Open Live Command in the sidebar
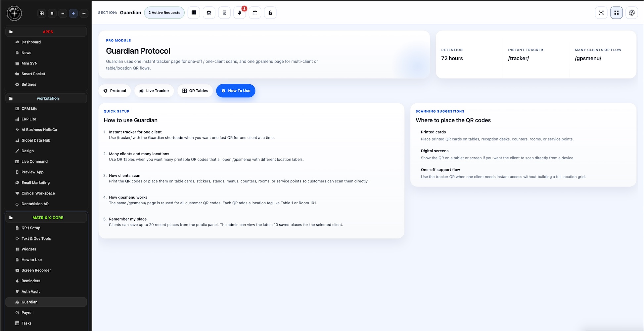The height and width of the screenshot is (331, 644). tap(46, 162)
